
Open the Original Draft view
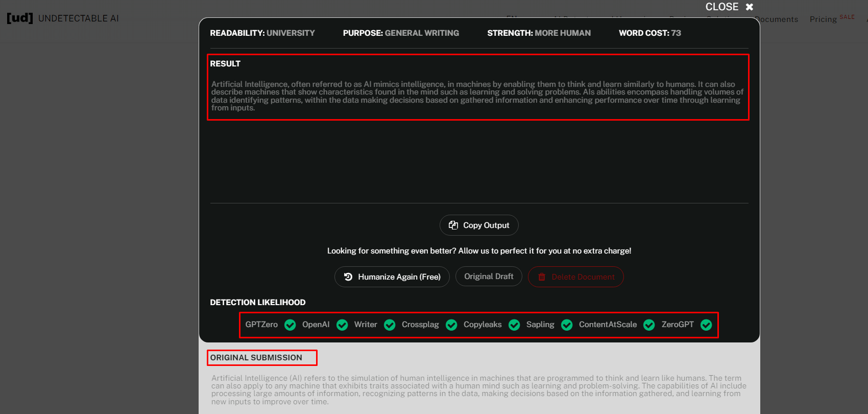(x=489, y=277)
